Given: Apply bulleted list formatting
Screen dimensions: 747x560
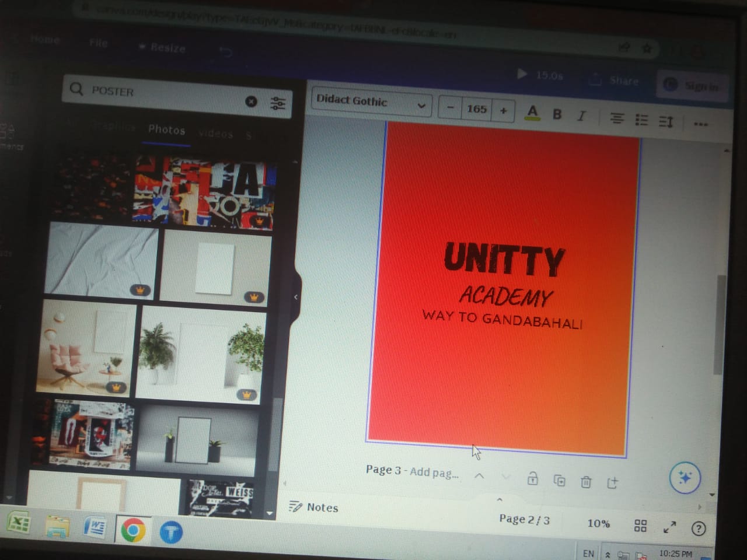Looking at the screenshot, I should coord(641,120).
